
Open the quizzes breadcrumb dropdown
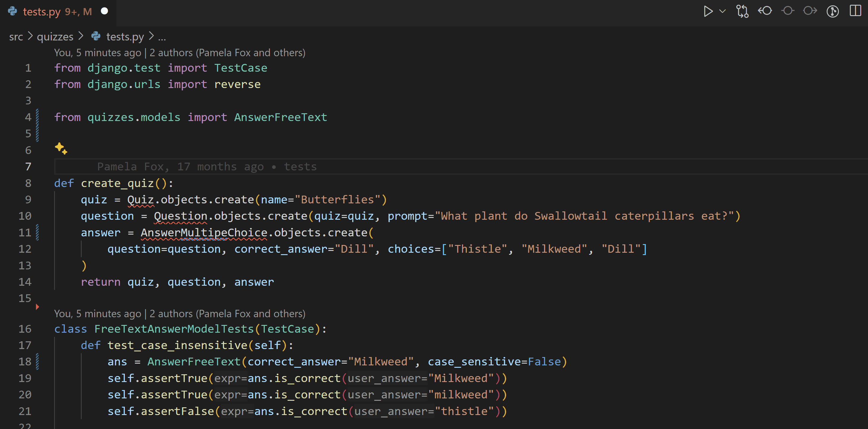(55, 36)
